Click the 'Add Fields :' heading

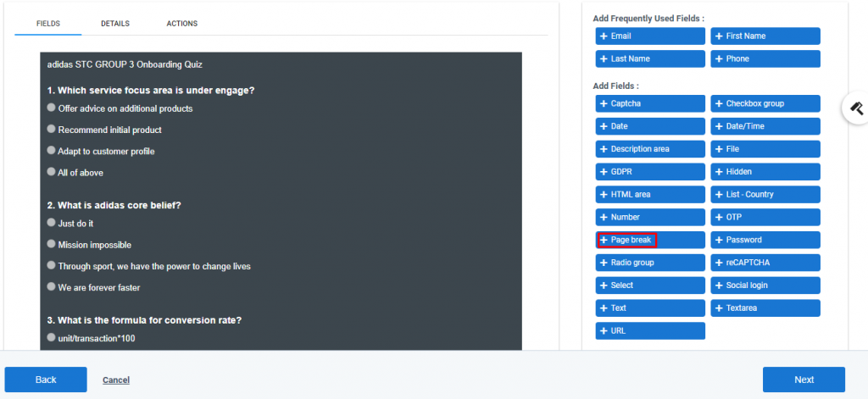click(615, 86)
